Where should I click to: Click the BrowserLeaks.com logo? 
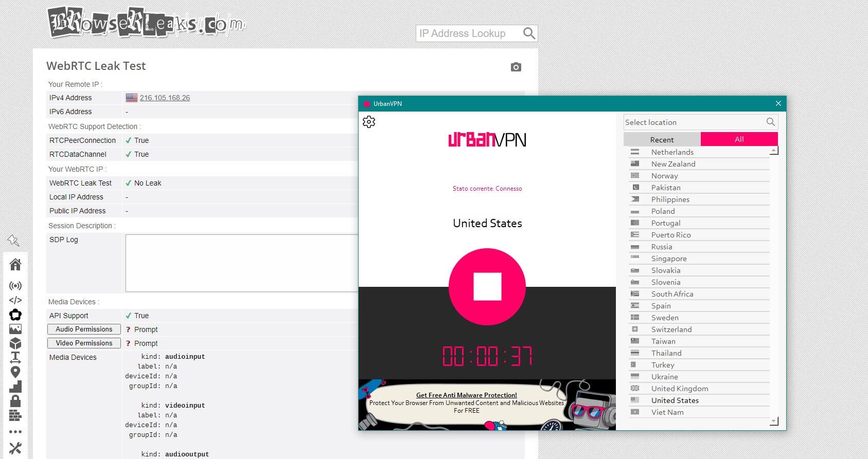point(147,22)
